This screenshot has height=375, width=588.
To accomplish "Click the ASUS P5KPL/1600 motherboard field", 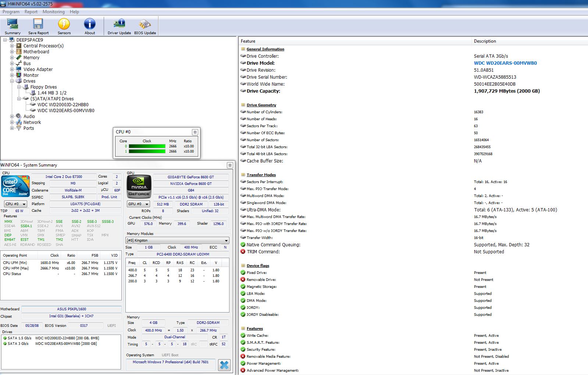I will point(72,309).
